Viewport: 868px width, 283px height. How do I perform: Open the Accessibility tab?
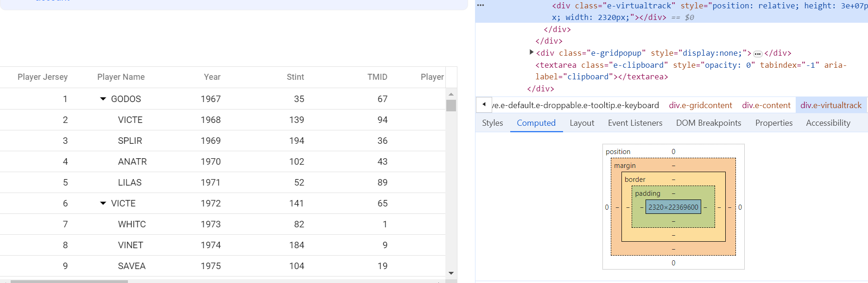(x=828, y=123)
